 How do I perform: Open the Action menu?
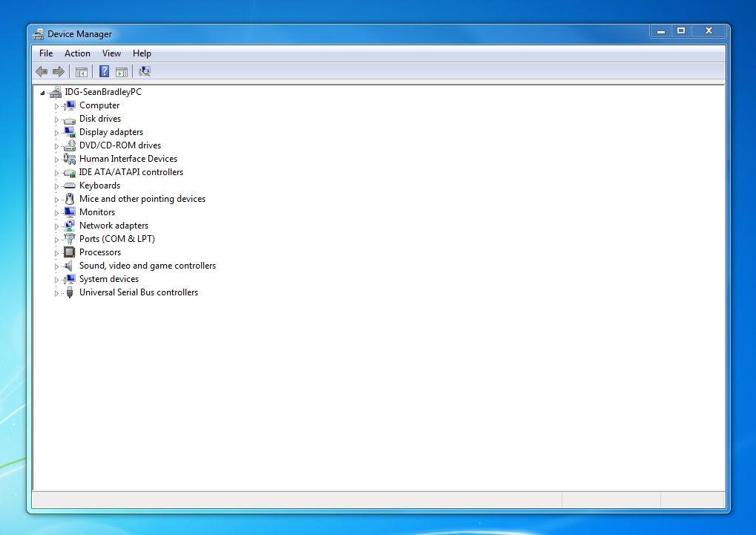pos(77,53)
